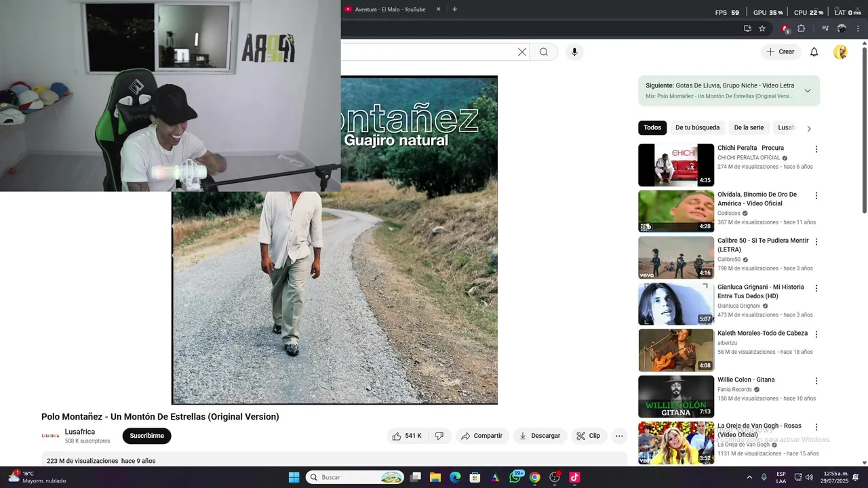Show more filter chips with right arrow
The height and width of the screenshot is (488, 868).
[x=808, y=128]
